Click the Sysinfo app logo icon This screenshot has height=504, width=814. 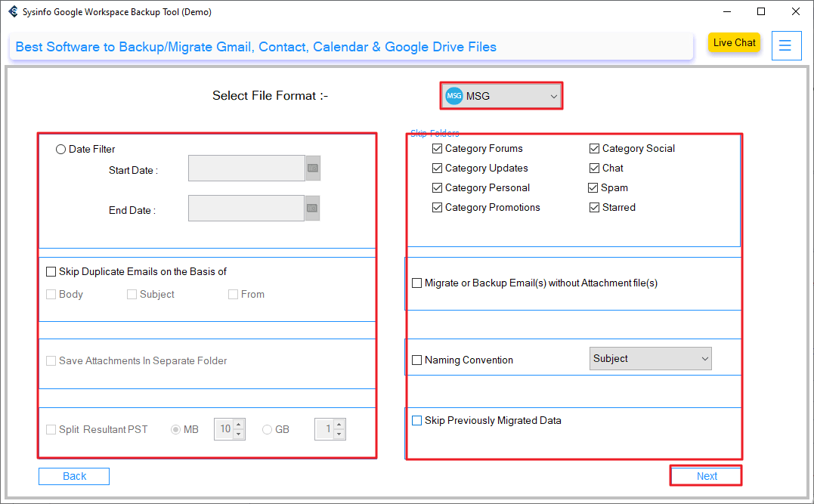(x=13, y=12)
